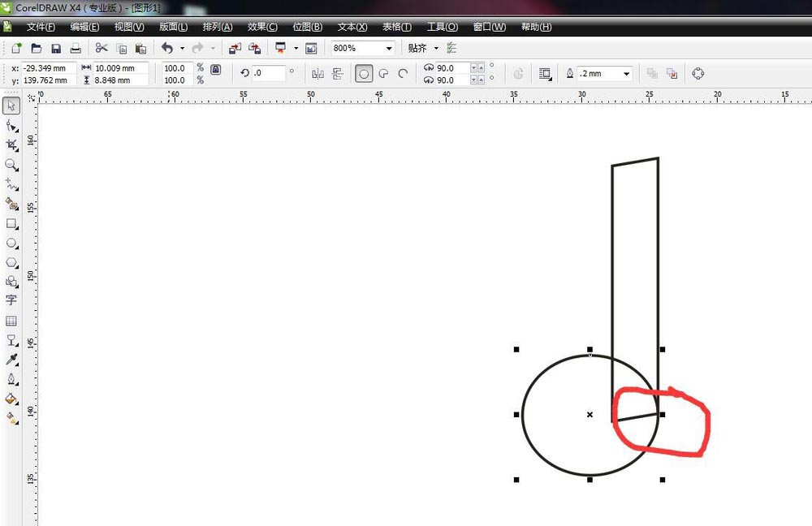This screenshot has height=526, width=812.
Task: Pick the Eyedropper tool
Action: (11, 360)
